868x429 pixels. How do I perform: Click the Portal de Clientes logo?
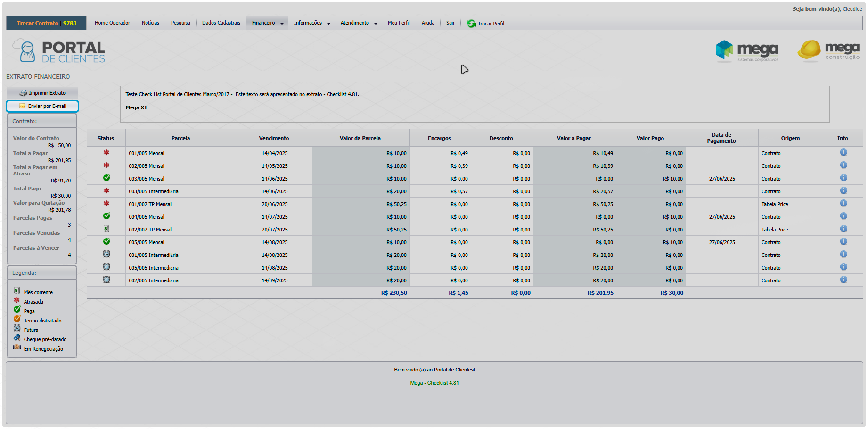click(59, 51)
